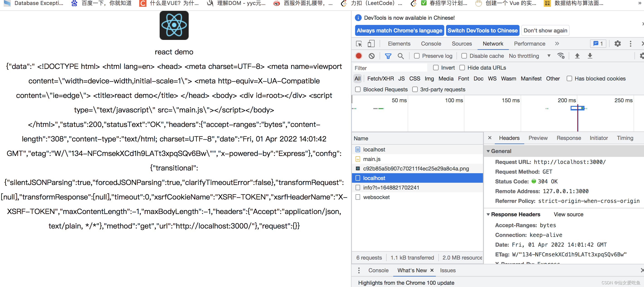Click Switch DevTools to Chinese
Image resolution: width=644 pixels, height=287 pixels.
tap(483, 31)
